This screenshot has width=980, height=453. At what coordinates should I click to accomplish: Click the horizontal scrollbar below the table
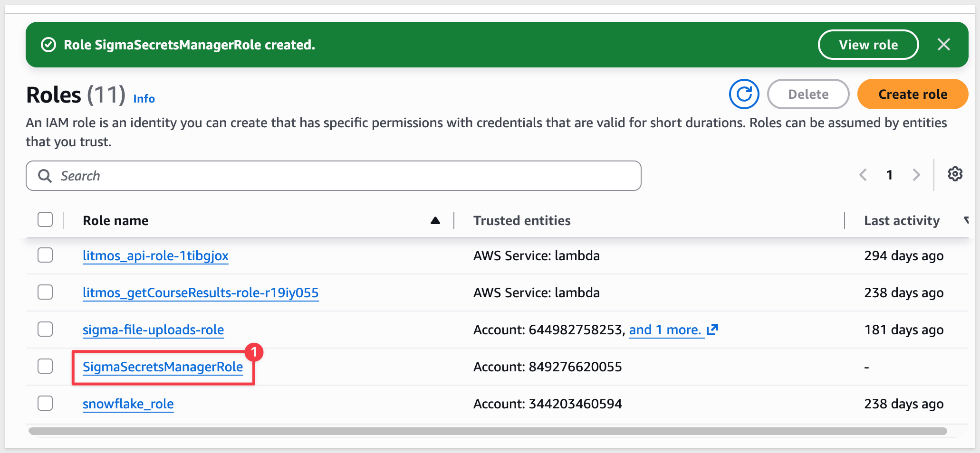click(488, 431)
